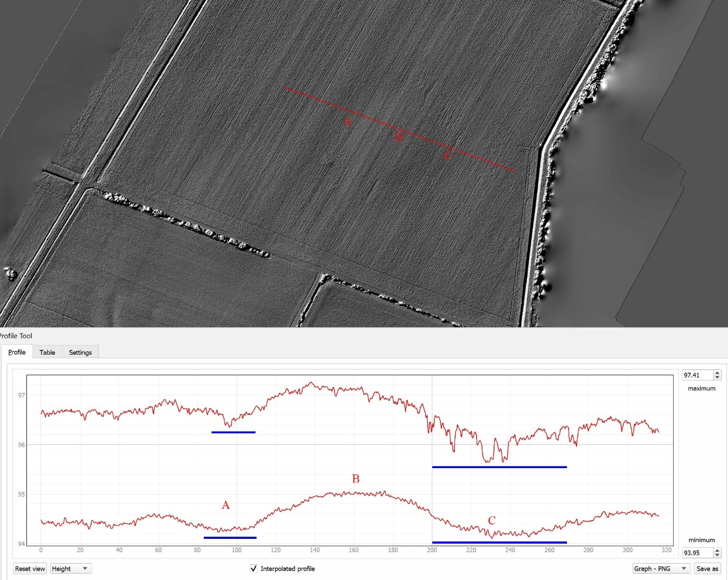This screenshot has height=580, width=728.
Task: Click the maximum value field showing 97.41
Action: [697, 375]
